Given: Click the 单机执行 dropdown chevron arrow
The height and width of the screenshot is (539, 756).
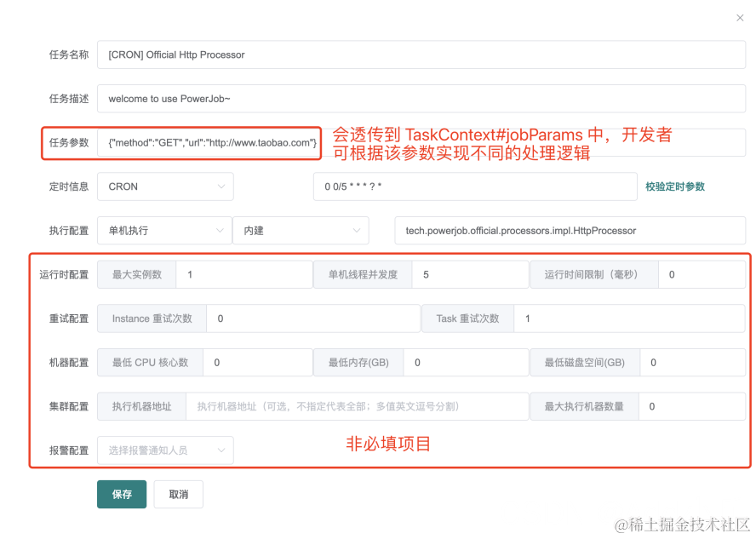Looking at the screenshot, I should click(220, 231).
